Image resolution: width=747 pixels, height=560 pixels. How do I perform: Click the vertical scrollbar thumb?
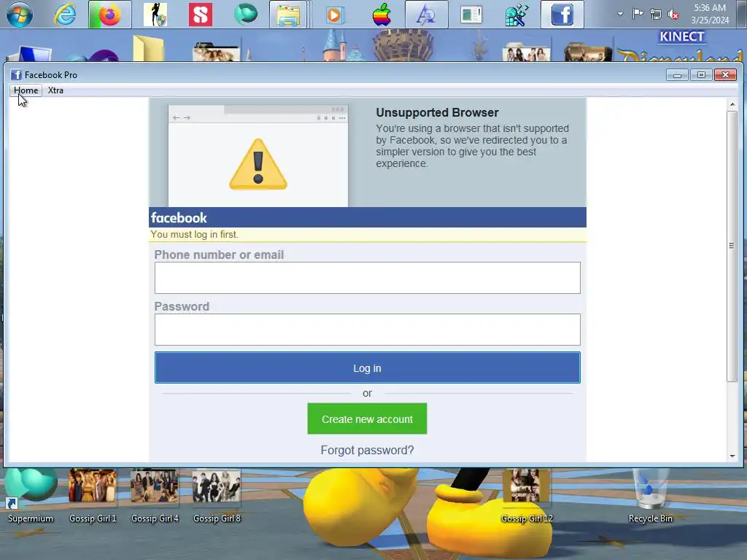[732, 246]
